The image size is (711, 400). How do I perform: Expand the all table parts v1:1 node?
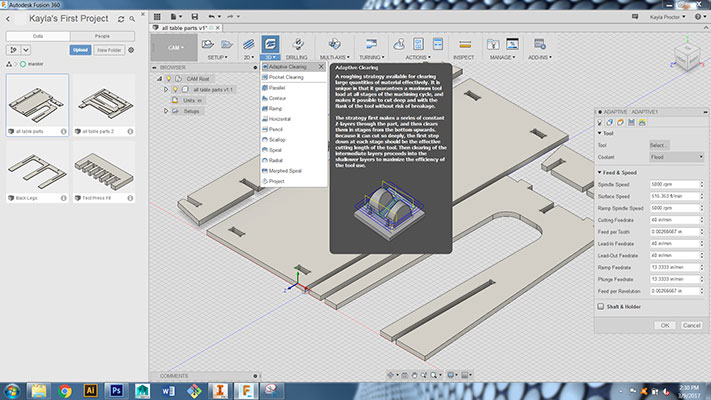(x=166, y=89)
